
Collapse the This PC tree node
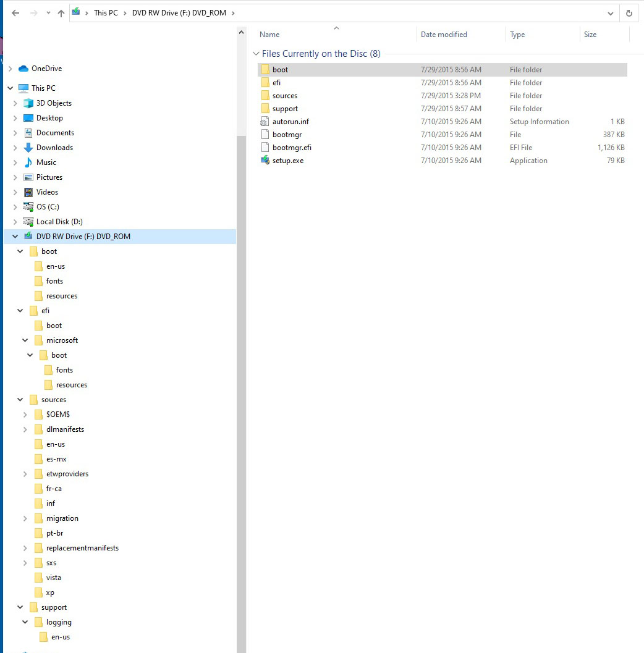click(x=11, y=88)
